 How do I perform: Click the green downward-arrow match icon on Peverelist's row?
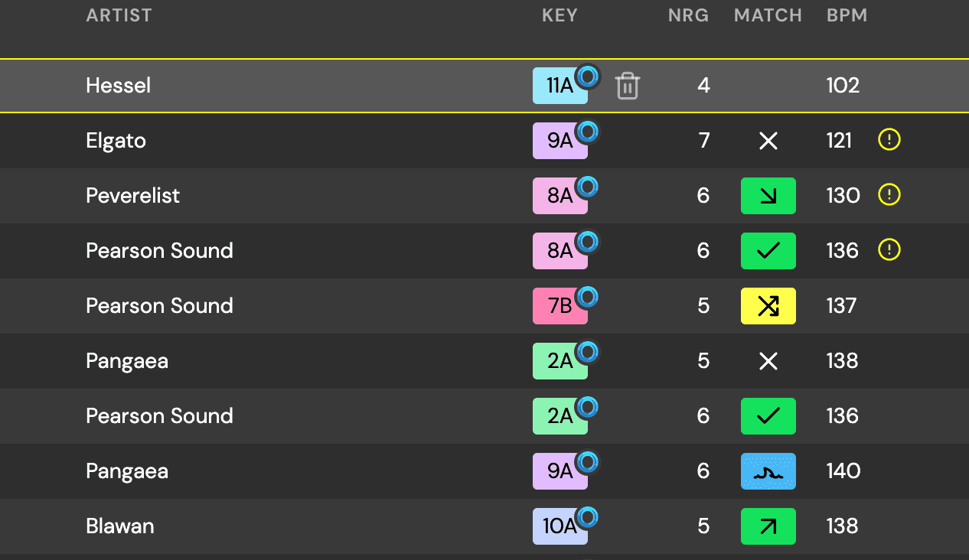coord(768,195)
